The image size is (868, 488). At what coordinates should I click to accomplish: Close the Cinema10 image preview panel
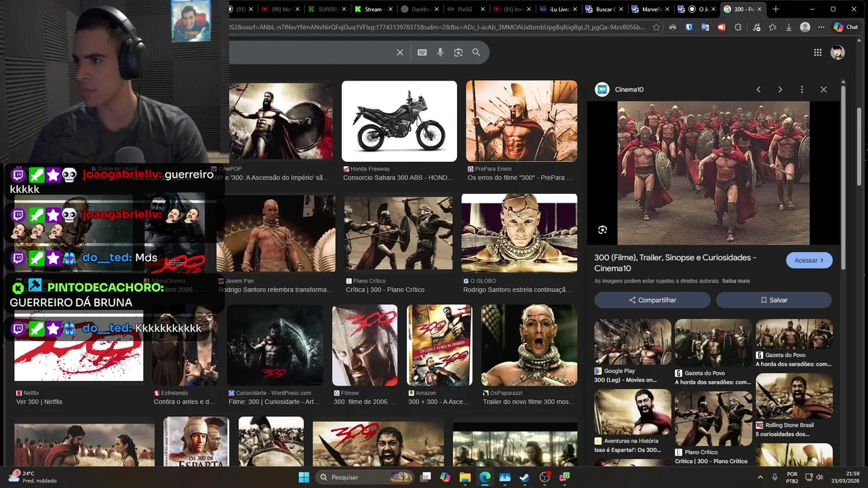823,89
